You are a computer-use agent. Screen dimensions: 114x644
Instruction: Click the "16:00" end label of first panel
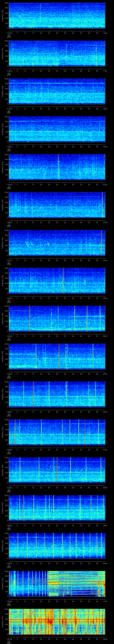pyautogui.click(x=105, y=33)
